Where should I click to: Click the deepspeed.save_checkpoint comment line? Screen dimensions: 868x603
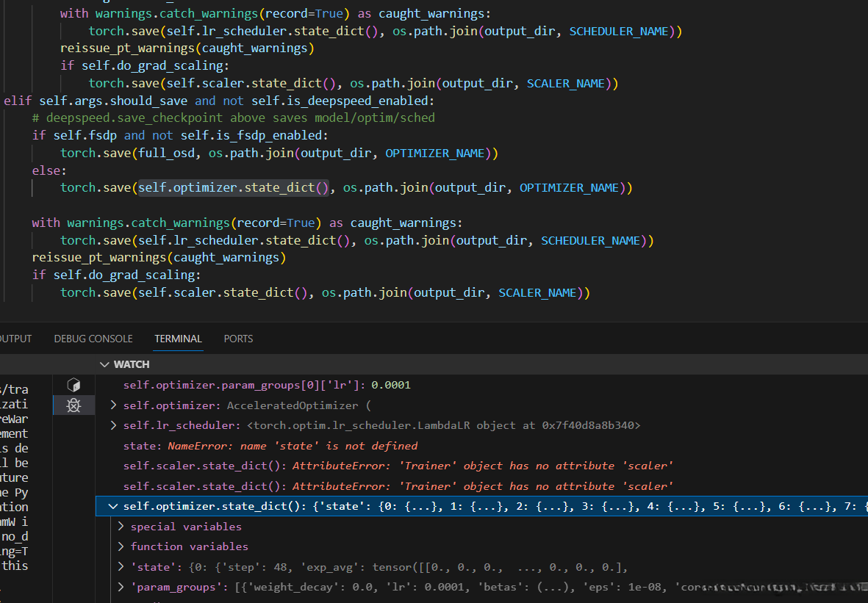pos(234,118)
